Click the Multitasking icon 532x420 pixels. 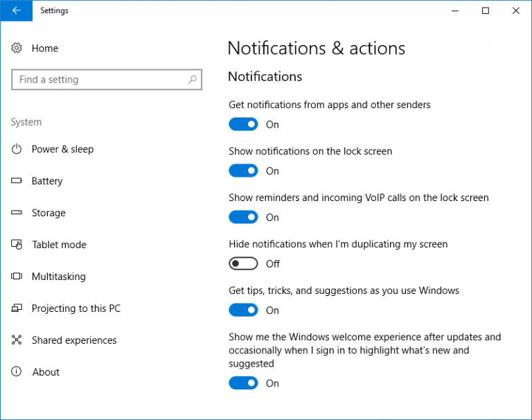pos(17,277)
